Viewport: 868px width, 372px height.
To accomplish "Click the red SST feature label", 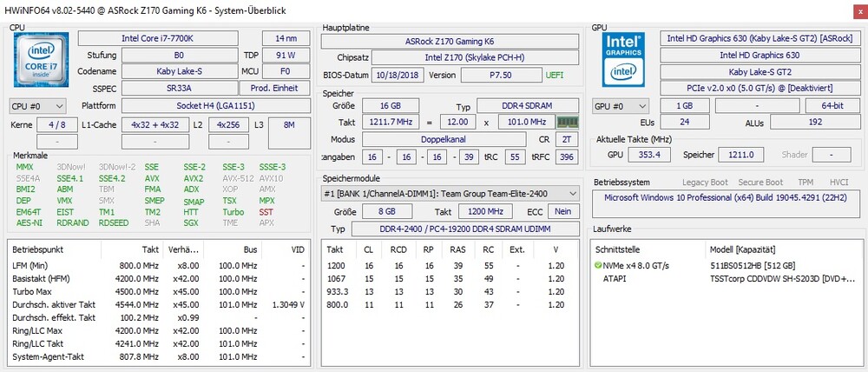I will [x=266, y=212].
